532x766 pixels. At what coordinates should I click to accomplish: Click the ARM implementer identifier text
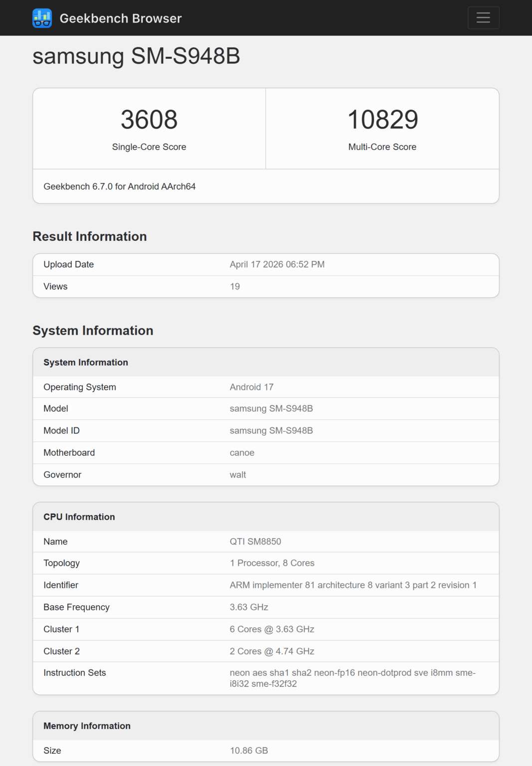[x=353, y=585]
